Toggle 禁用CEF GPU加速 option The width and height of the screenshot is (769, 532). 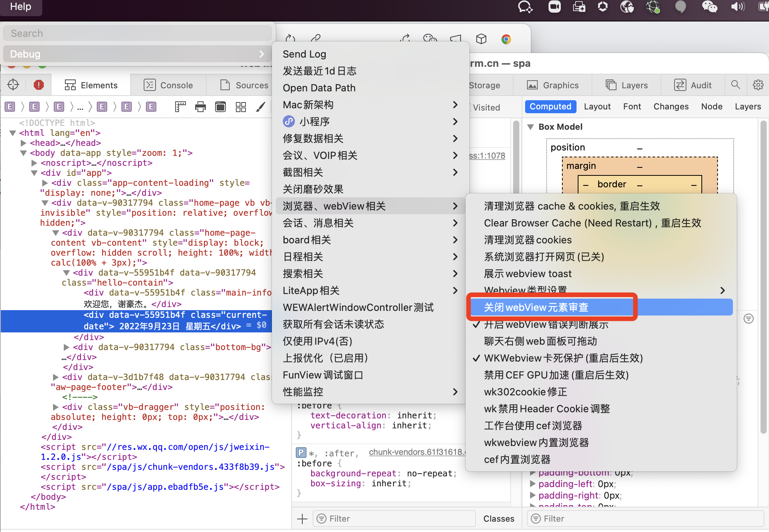pos(556,375)
